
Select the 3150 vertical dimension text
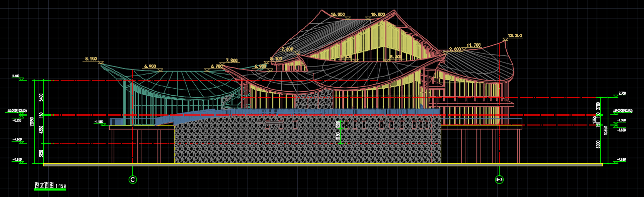[41, 153]
